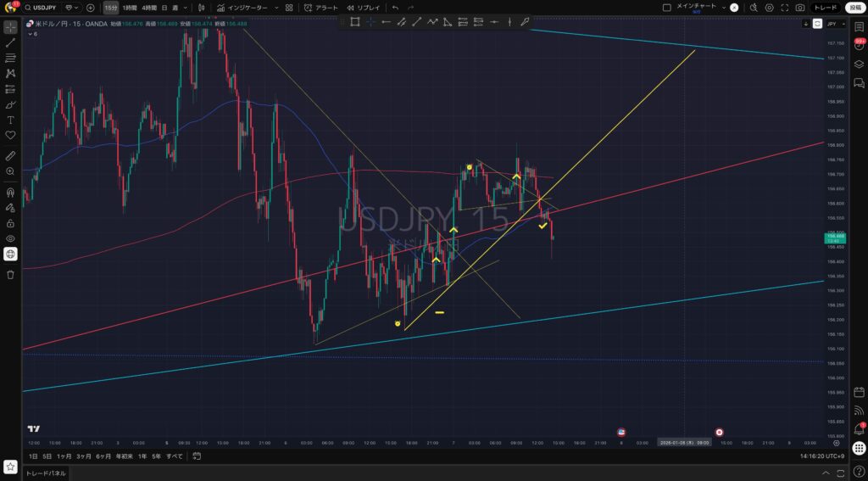Image resolution: width=868 pixels, height=481 pixels.
Task: Open the pattern tools in left toolbar
Action: 10,73
